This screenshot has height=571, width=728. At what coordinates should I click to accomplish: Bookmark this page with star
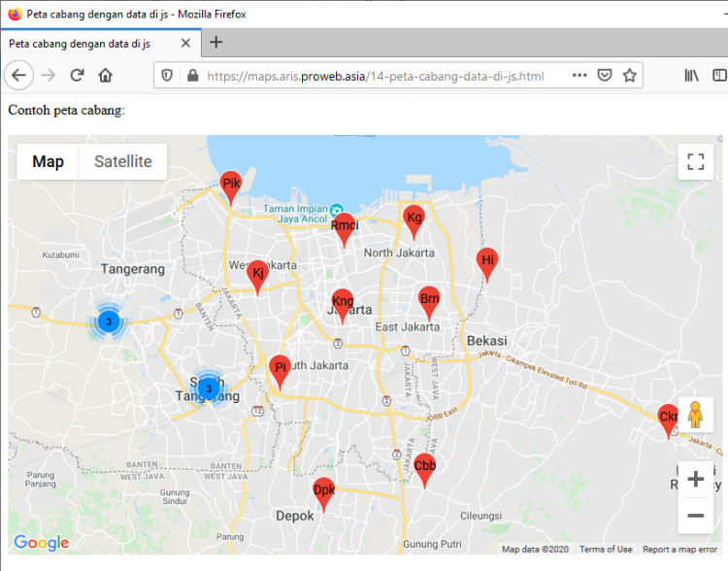(630, 76)
